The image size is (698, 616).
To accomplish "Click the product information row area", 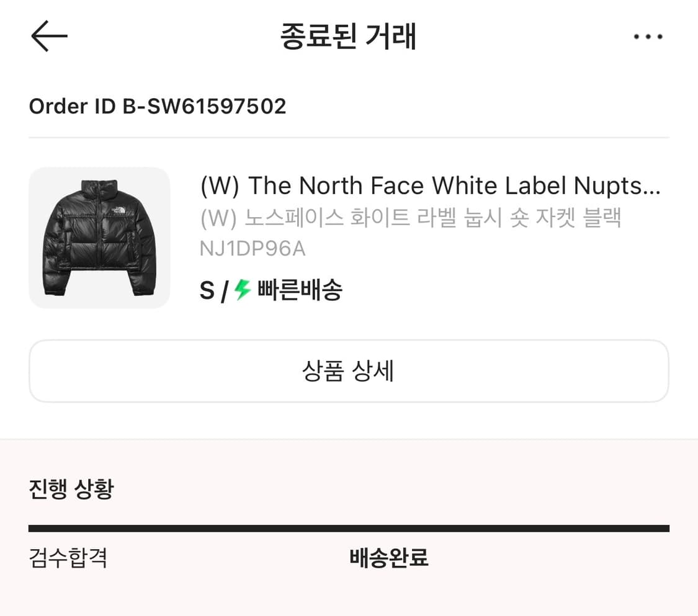I will pyautogui.click(x=349, y=237).
